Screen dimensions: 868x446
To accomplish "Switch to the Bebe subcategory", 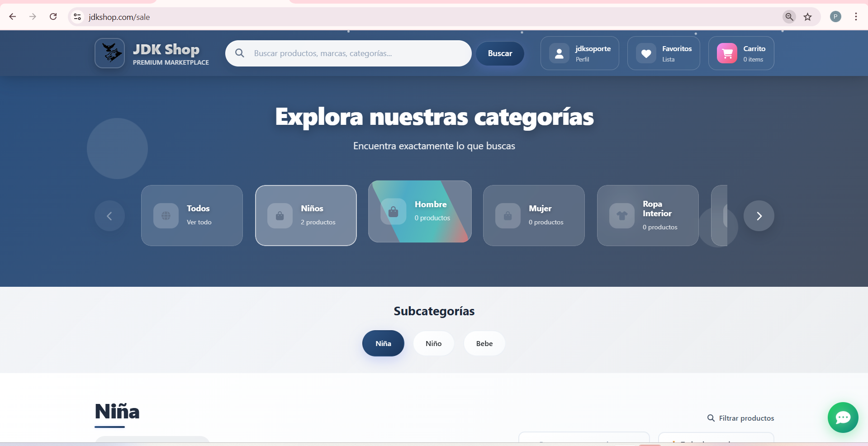I will pyautogui.click(x=484, y=343).
